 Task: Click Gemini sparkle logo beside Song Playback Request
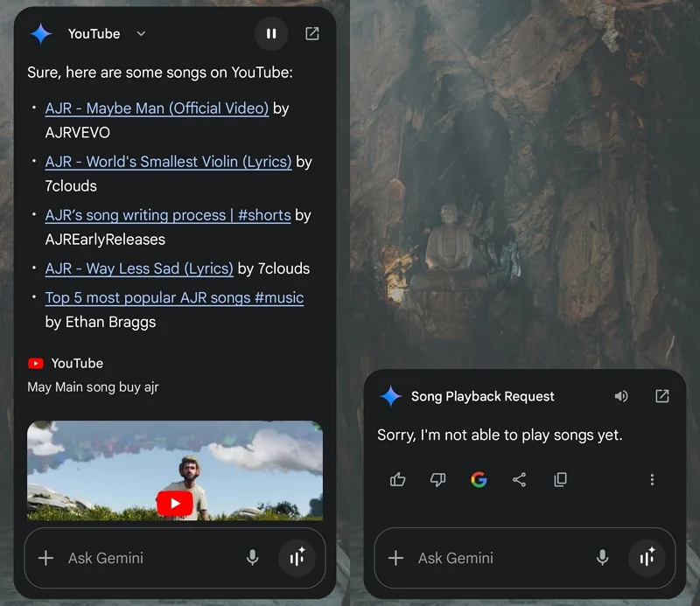tap(391, 396)
